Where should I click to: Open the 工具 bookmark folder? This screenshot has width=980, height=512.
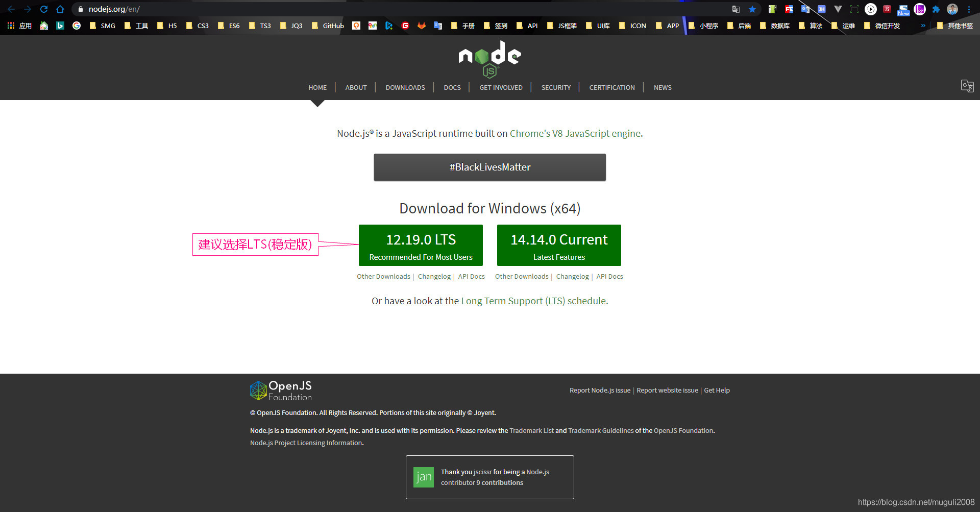(x=136, y=26)
